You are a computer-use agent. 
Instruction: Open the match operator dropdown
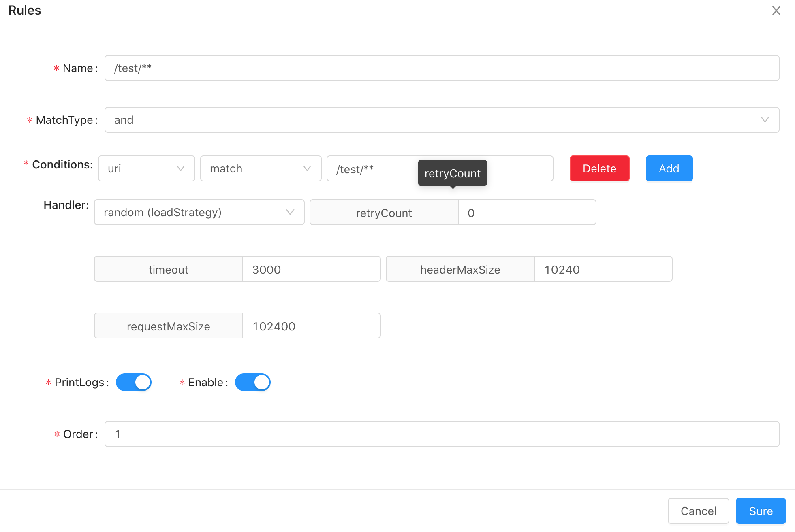tap(261, 168)
